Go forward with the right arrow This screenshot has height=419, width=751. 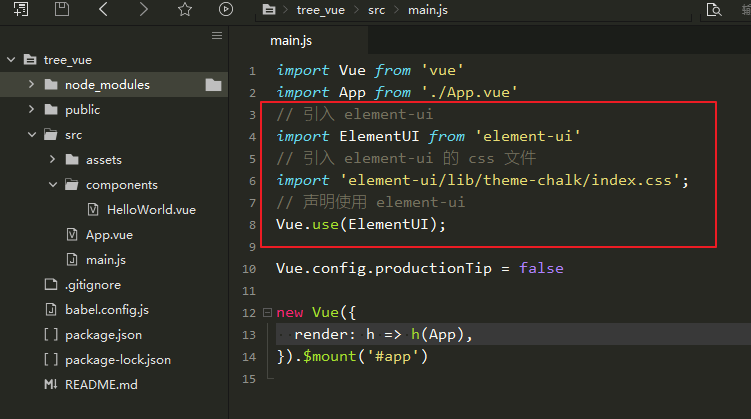pos(144,9)
